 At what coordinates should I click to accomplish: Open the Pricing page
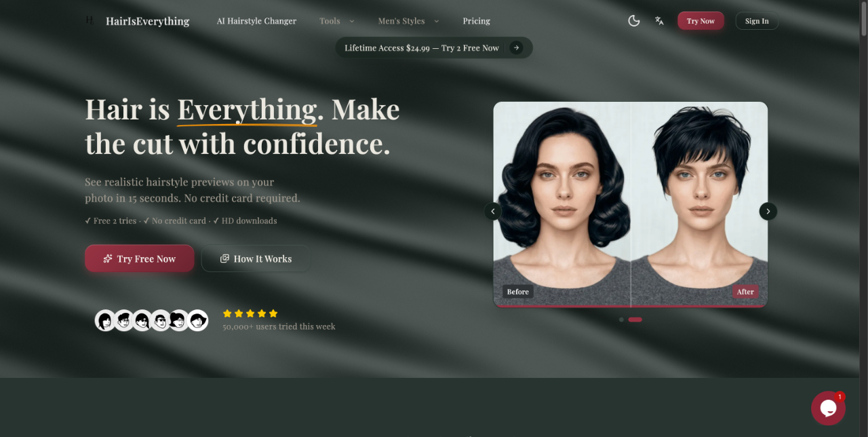coord(476,21)
